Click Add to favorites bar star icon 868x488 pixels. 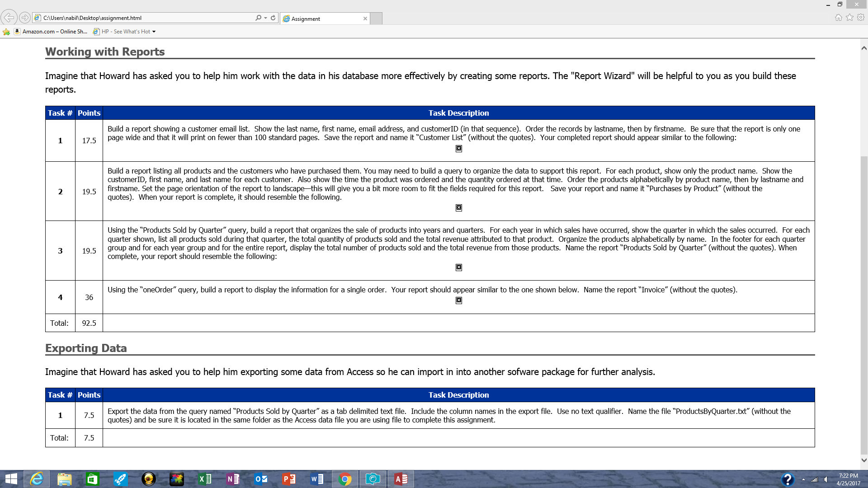click(x=6, y=32)
